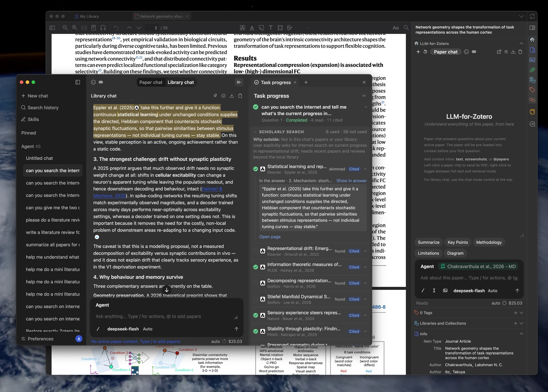
Task: Select the highlight text tool in the PDF toolbar
Action: 242,28
